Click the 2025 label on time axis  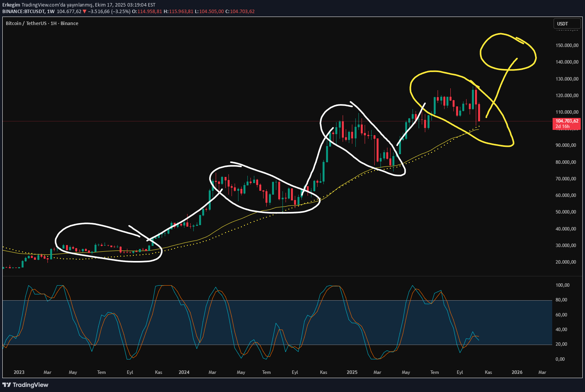352,372
